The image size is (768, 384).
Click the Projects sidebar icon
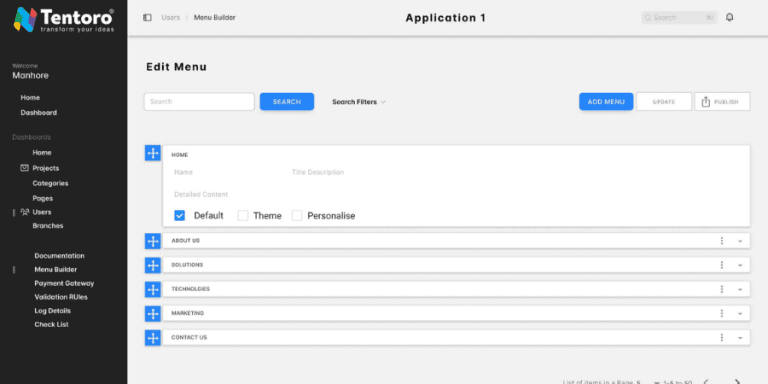(x=24, y=168)
